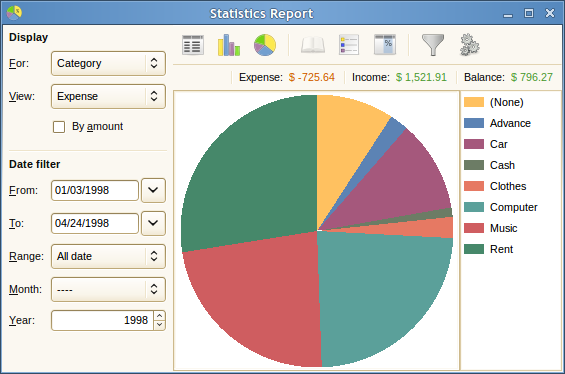Open the From date calendar dropdown
Image resolution: width=565 pixels, height=374 pixels.
(153, 190)
